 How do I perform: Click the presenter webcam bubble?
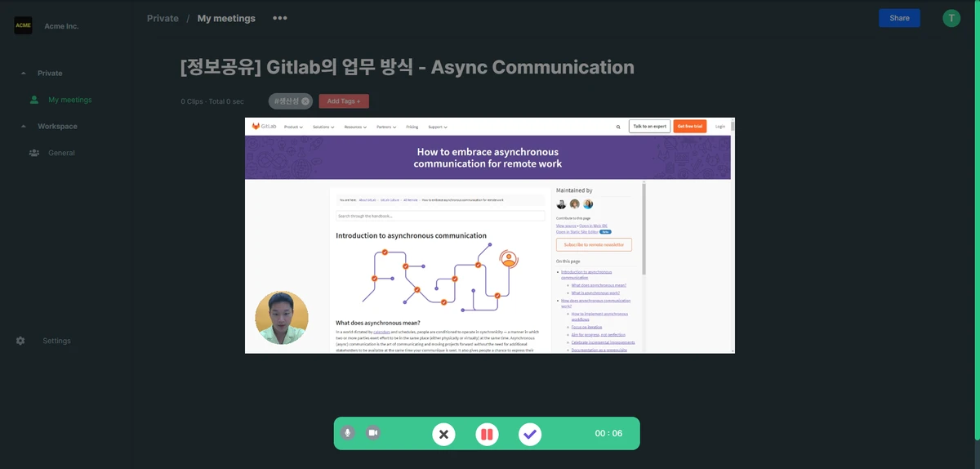(282, 318)
